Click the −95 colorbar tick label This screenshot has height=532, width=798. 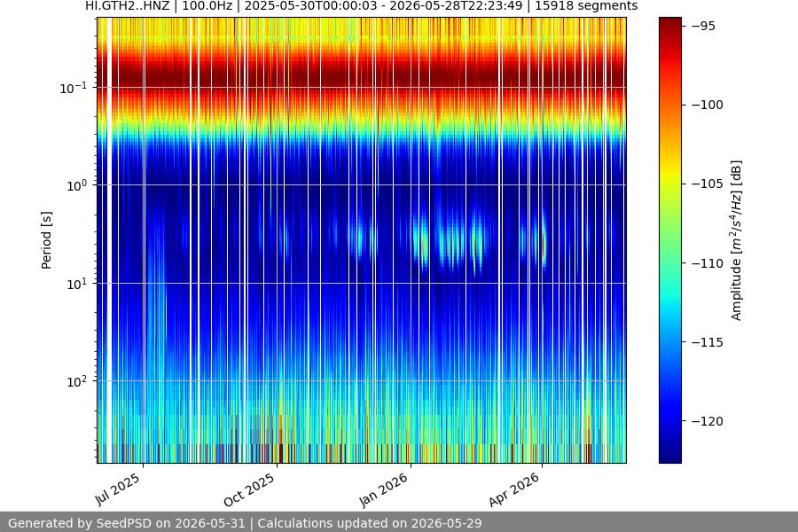click(703, 26)
